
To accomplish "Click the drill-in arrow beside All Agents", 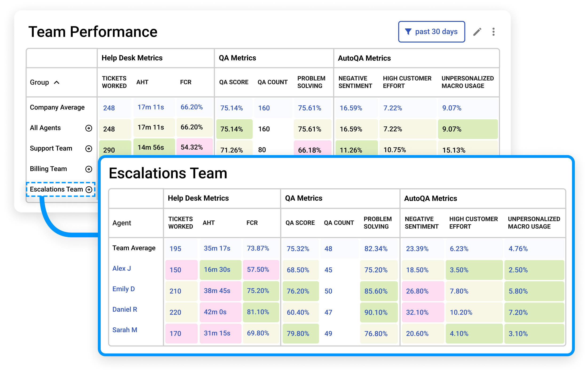I will [89, 128].
